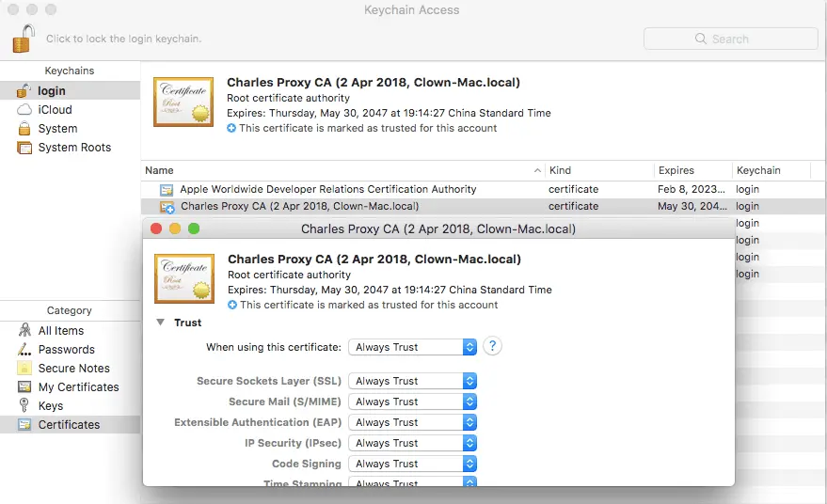Select the Apple Worldwide Developer Relations certificate row
Screen dimensions: 827x504
[484, 189]
